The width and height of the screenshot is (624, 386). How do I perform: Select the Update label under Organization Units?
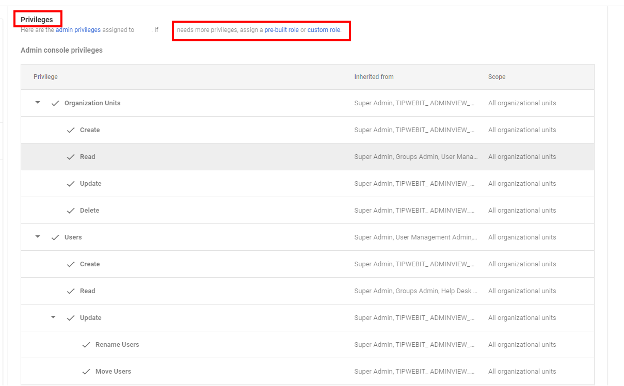pos(90,183)
